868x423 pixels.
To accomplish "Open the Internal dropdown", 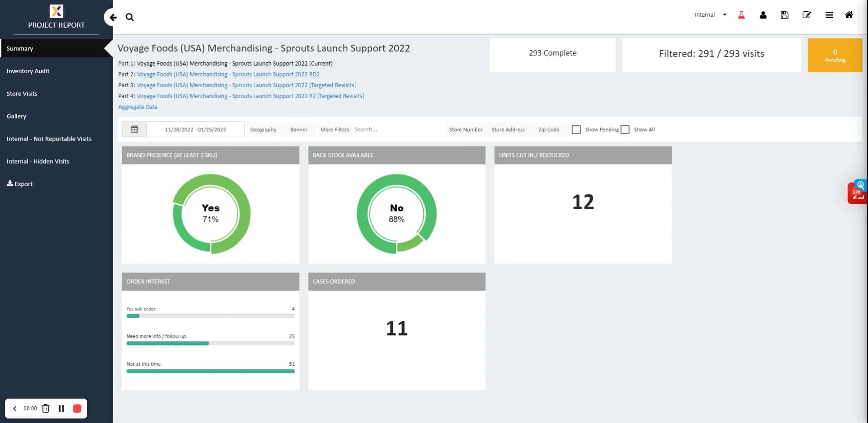I will 711,14.
